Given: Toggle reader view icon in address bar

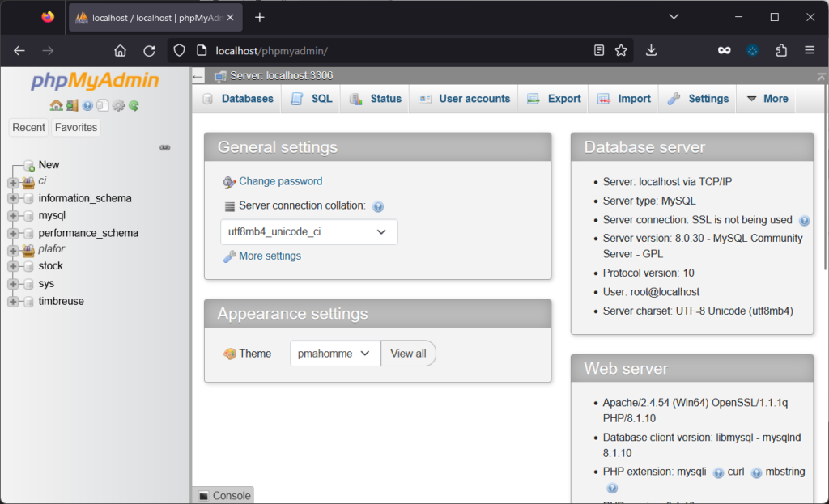Looking at the screenshot, I should 598,51.
